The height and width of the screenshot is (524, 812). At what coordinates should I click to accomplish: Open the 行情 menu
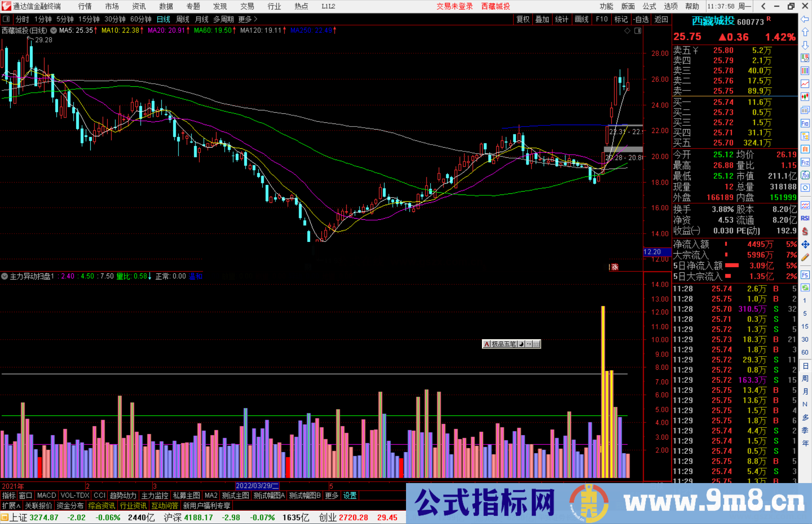tap(85, 6)
